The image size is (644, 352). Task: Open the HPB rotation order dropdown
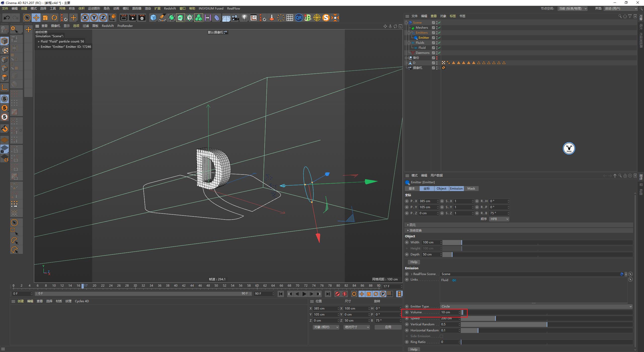(x=499, y=219)
